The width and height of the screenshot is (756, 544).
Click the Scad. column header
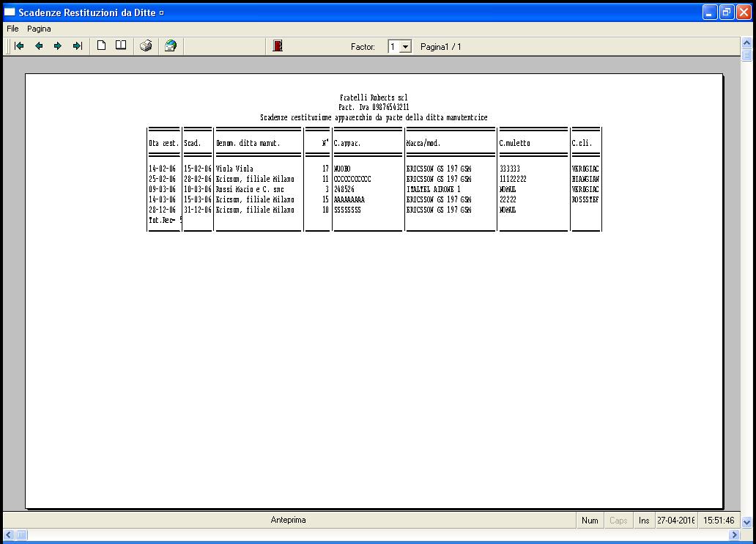pos(193,144)
